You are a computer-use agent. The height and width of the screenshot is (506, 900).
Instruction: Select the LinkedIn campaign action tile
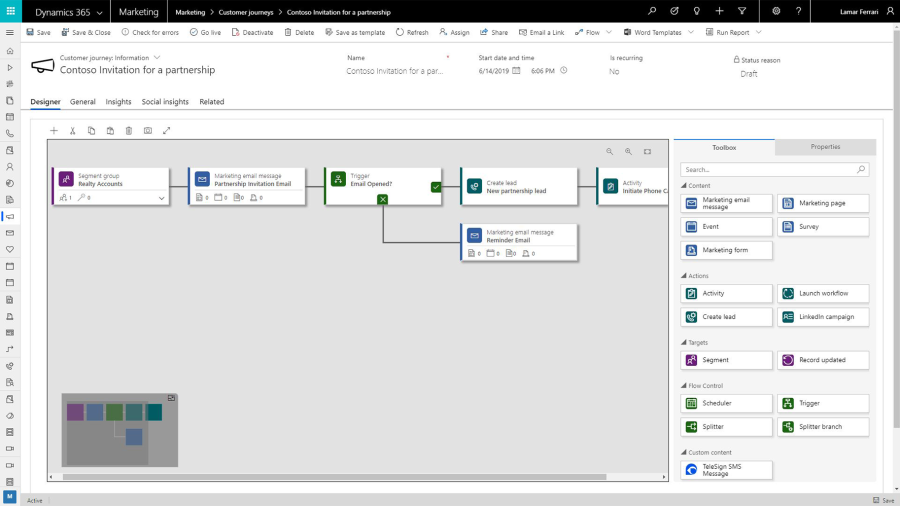(x=823, y=317)
